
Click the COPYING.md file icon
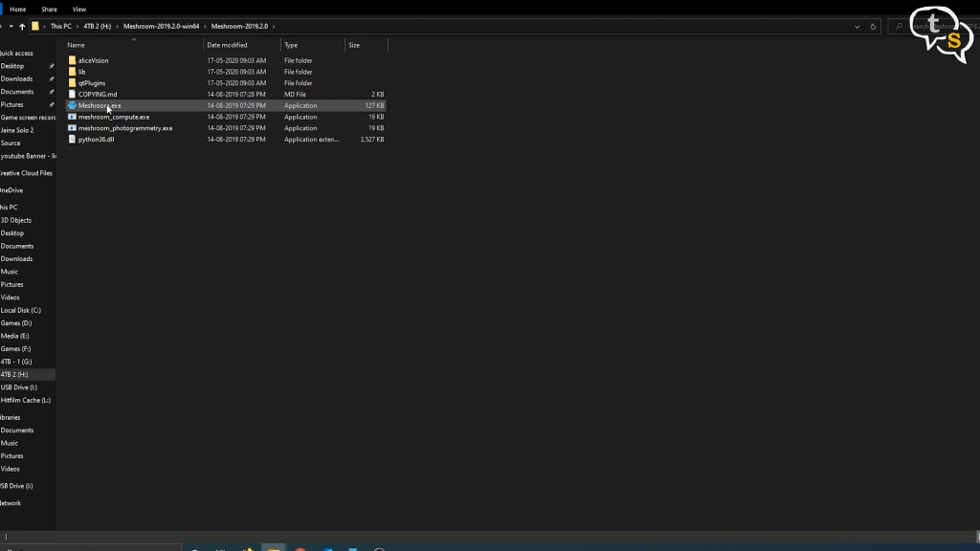[x=72, y=95]
